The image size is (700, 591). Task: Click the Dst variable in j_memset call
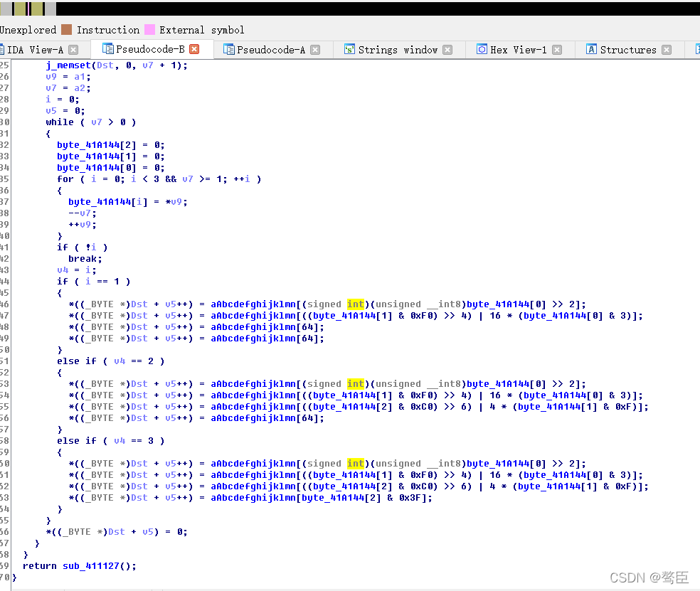click(x=105, y=65)
